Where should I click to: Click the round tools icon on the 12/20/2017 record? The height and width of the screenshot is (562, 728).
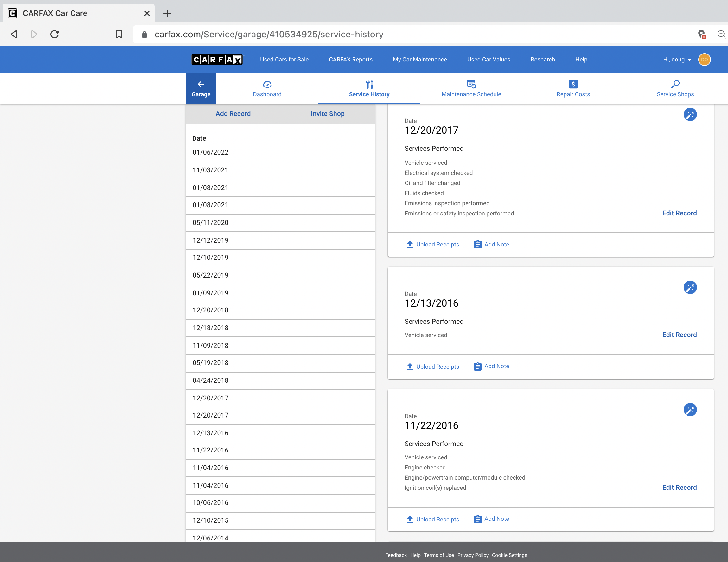[690, 114]
